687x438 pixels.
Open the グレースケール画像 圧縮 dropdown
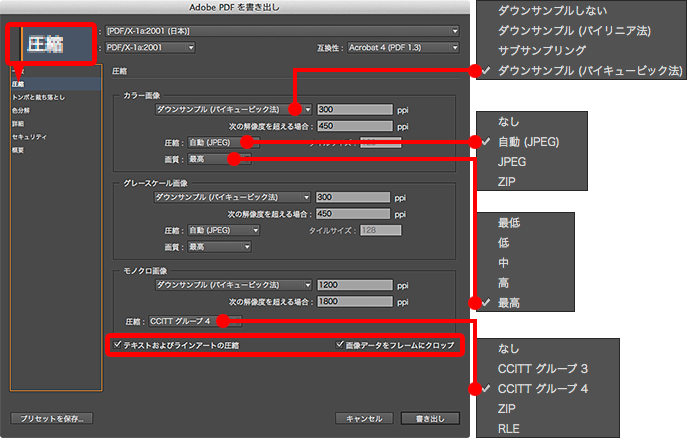223,230
